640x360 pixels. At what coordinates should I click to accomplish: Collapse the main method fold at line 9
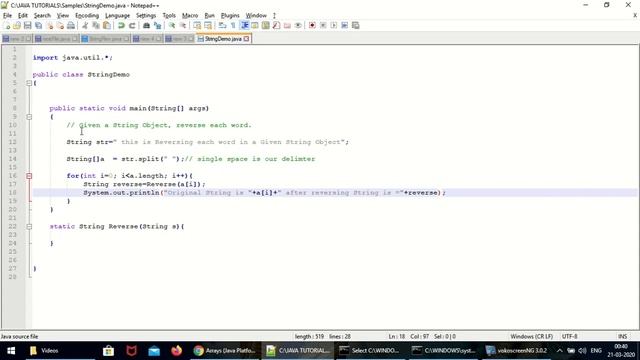[x=29, y=117]
